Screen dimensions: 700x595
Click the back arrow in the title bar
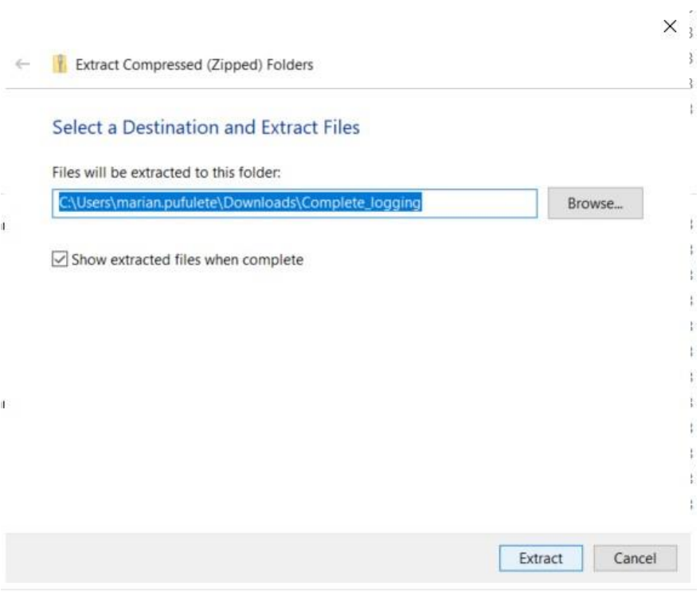(x=23, y=64)
